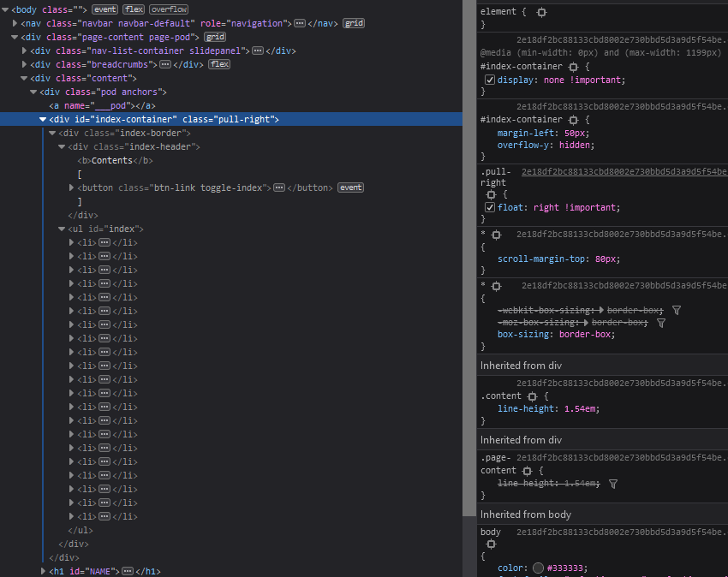Click the #333333 color value text
This screenshot has height=577, width=728.
click(x=565, y=568)
